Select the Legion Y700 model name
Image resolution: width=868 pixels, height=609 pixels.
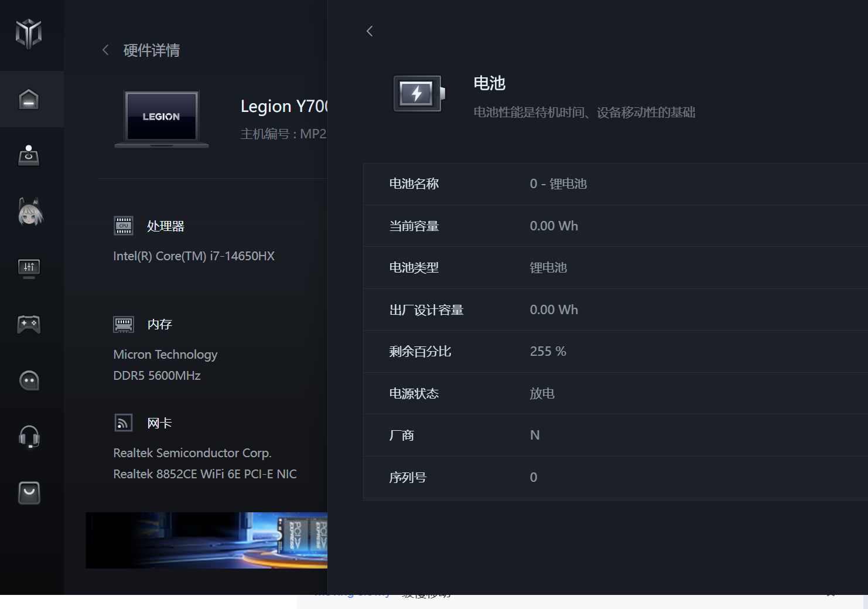point(284,106)
